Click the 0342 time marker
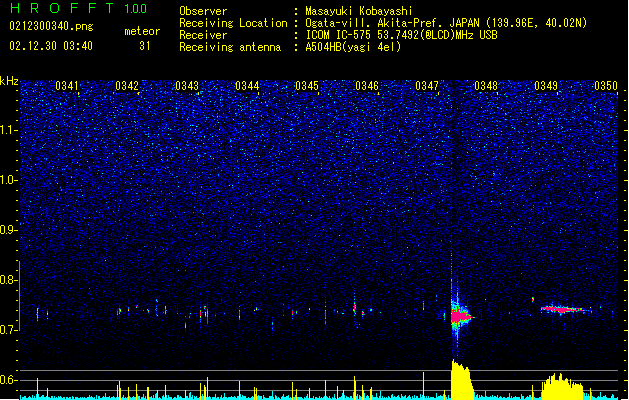This screenshot has height=400, width=629. 127,86
